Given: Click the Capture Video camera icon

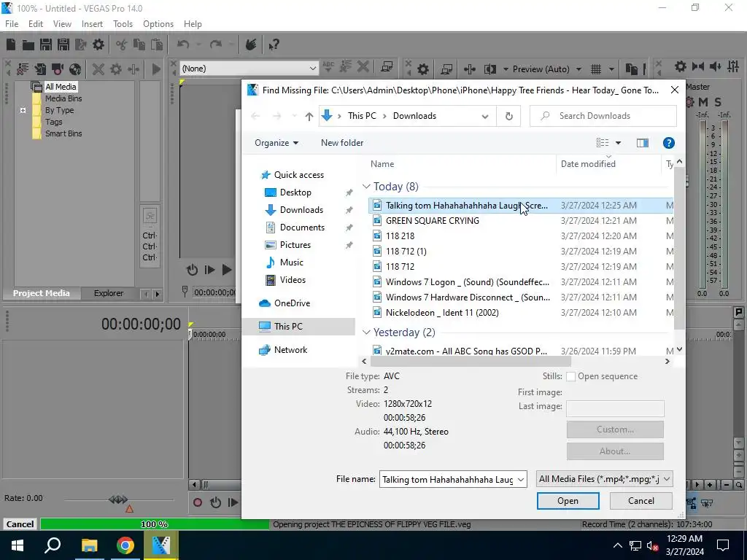Looking at the screenshot, I should coord(58,69).
